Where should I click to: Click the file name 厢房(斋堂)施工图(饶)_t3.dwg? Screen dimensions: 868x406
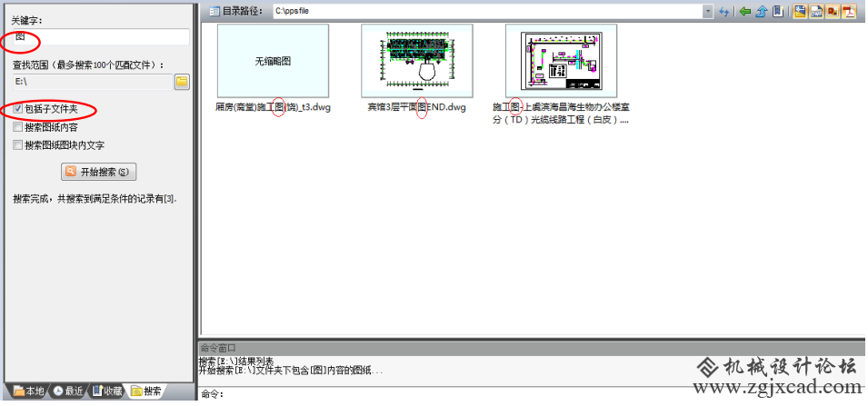pyautogui.click(x=273, y=107)
